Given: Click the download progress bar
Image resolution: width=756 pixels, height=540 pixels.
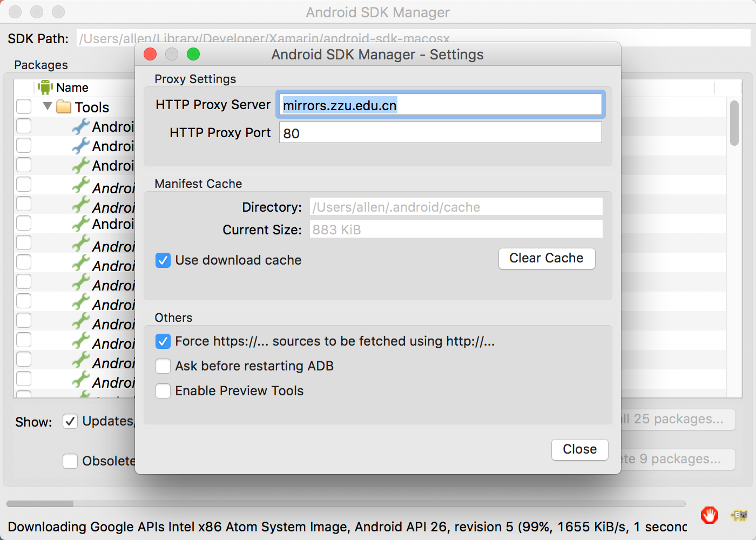Looking at the screenshot, I should [346, 503].
